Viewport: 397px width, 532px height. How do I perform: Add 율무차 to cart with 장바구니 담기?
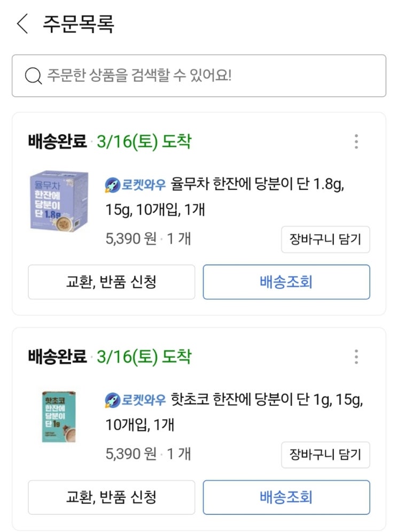pyautogui.click(x=325, y=240)
